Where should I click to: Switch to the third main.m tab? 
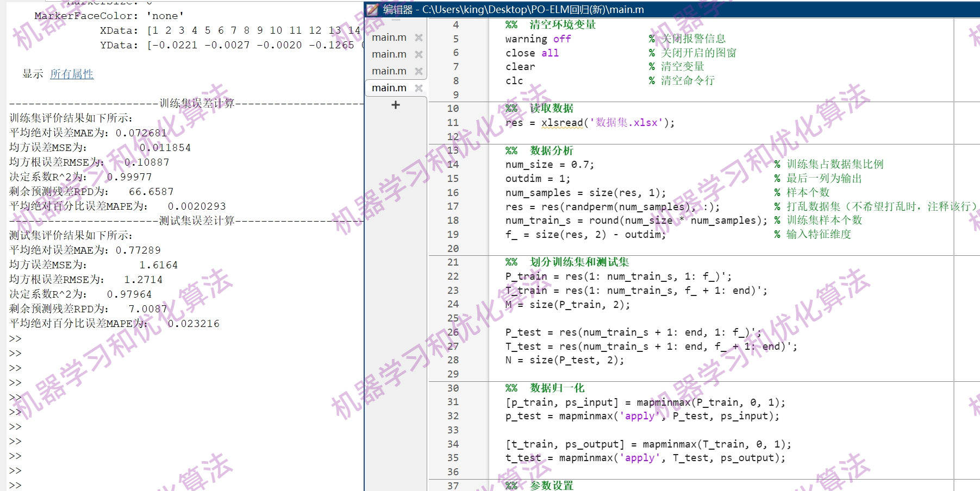[389, 71]
